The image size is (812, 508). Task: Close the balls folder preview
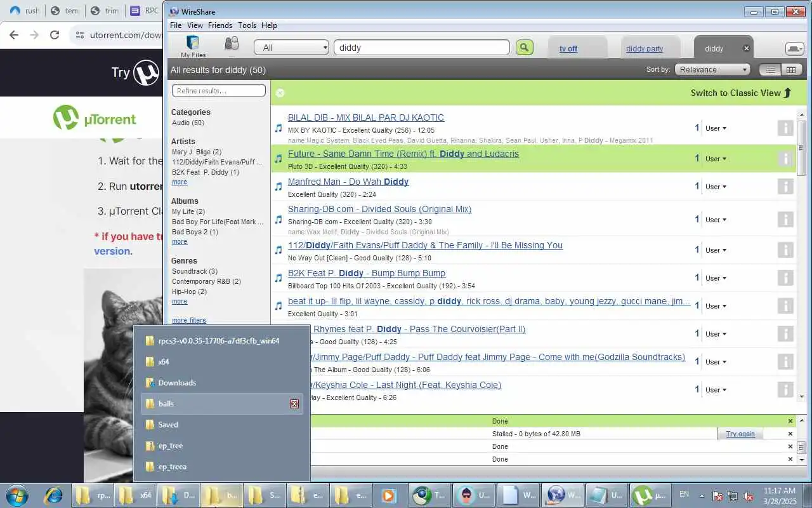pyautogui.click(x=294, y=404)
